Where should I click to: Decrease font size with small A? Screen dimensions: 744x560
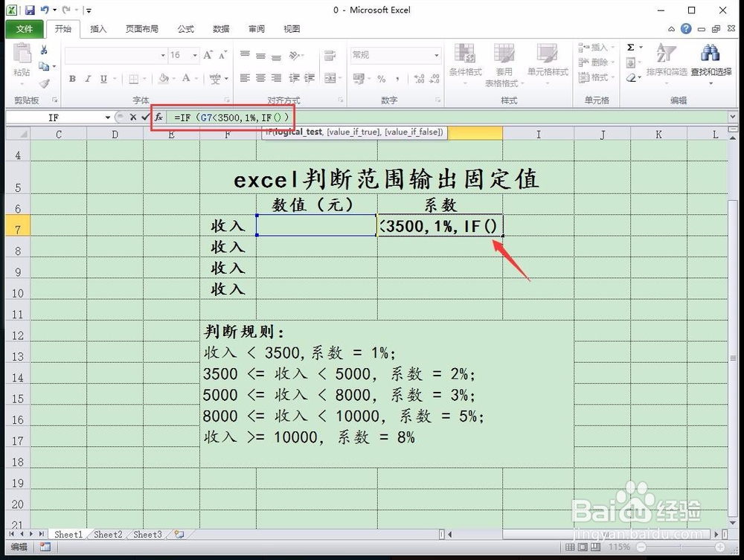[222, 56]
